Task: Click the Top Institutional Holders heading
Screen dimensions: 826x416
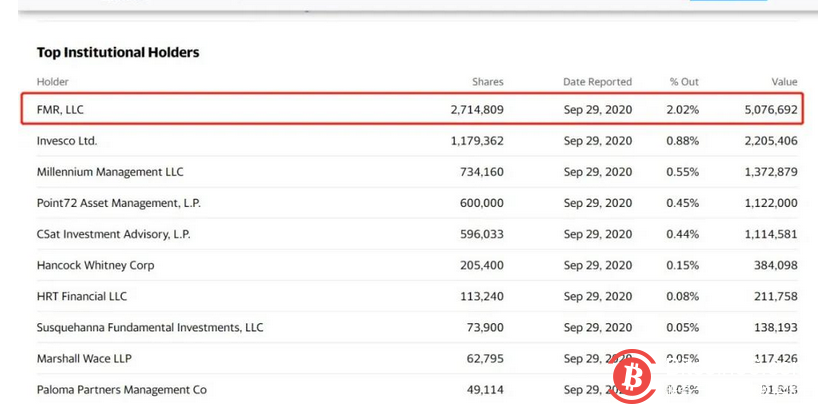Action: (118, 52)
